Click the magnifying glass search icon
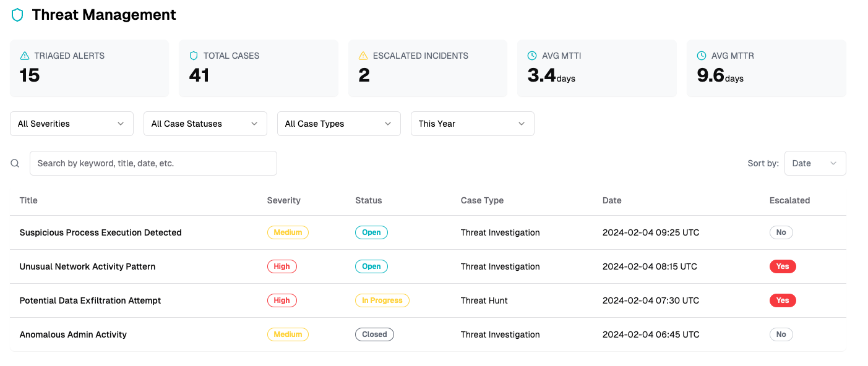This screenshot has height=366, width=868. [15, 163]
